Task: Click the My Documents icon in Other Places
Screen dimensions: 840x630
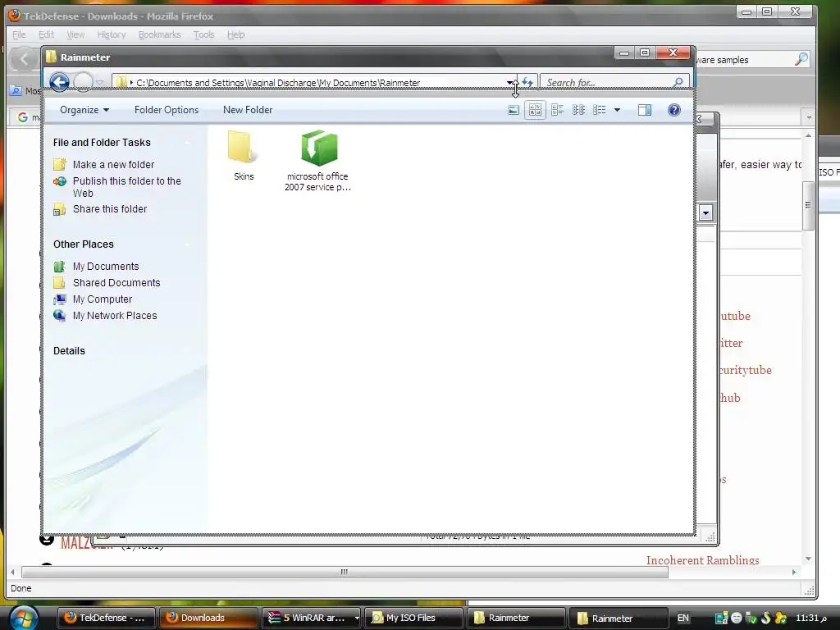Action: [x=59, y=267]
